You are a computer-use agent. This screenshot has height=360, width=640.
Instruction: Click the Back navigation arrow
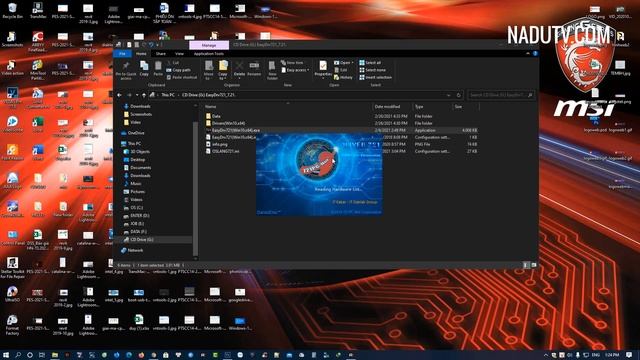[120, 95]
